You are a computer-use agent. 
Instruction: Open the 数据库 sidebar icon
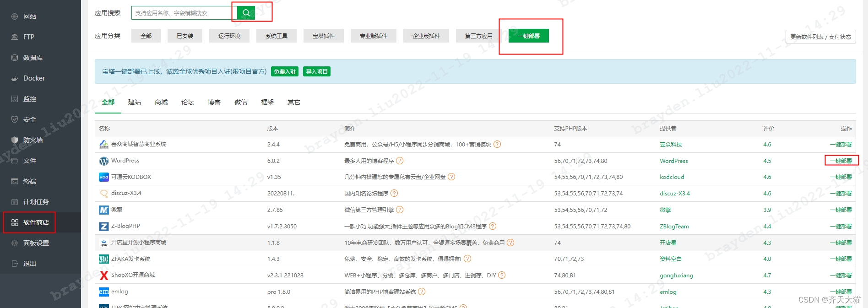pyautogui.click(x=15, y=58)
